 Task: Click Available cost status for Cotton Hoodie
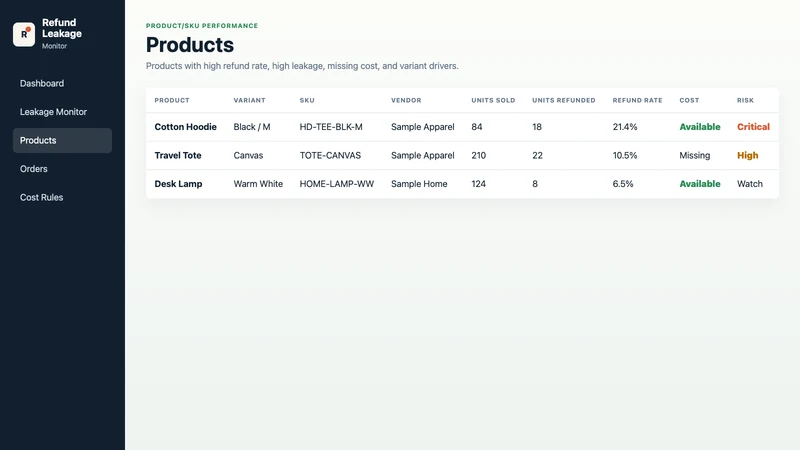click(700, 127)
